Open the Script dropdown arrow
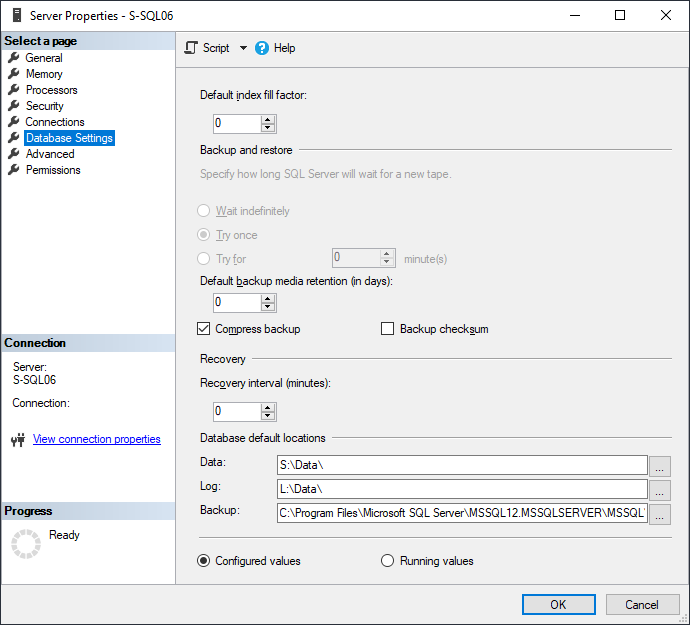This screenshot has width=690, height=625. (x=243, y=48)
